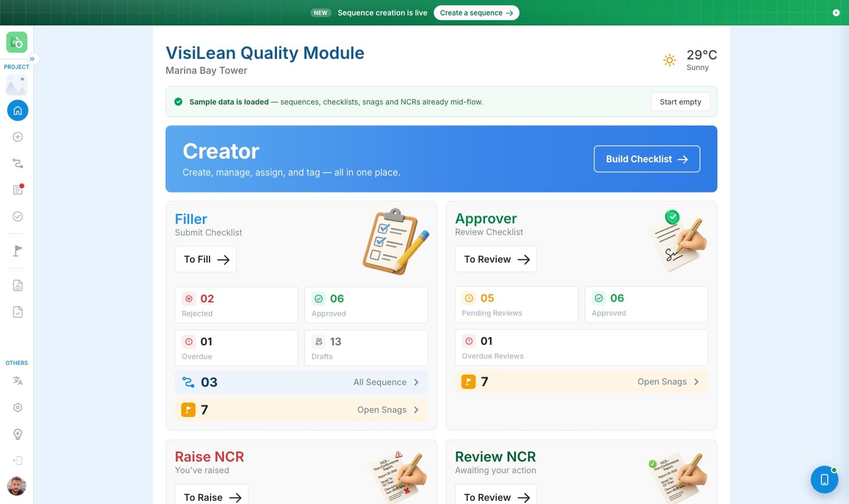849x504 pixels.
Task: Click Approver To Review button
Action: coord(496,259)
